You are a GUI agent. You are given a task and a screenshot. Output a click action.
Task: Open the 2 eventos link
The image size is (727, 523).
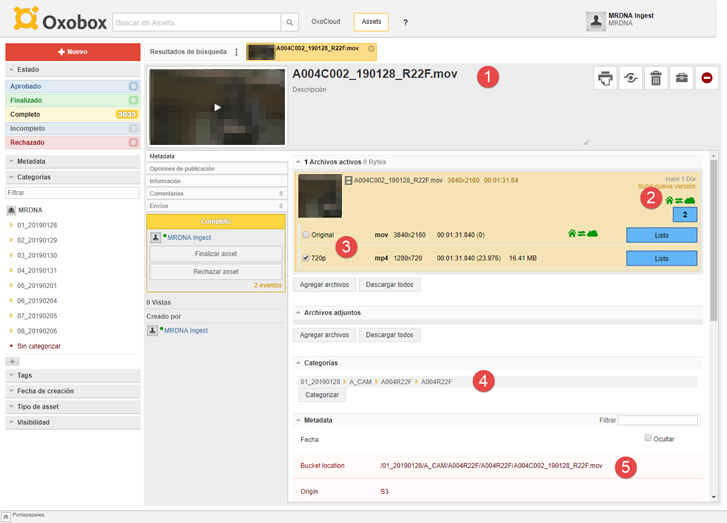268,285
